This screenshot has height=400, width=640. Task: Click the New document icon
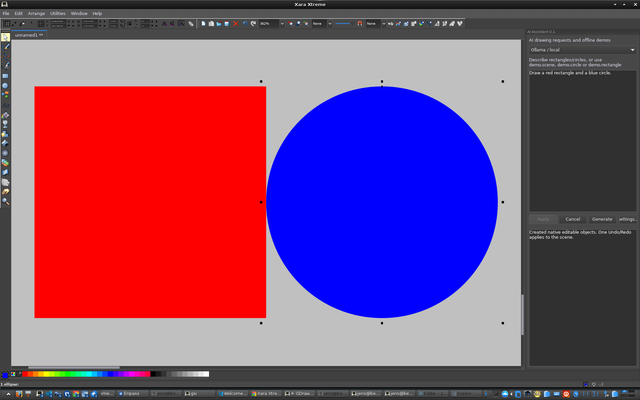203,24
